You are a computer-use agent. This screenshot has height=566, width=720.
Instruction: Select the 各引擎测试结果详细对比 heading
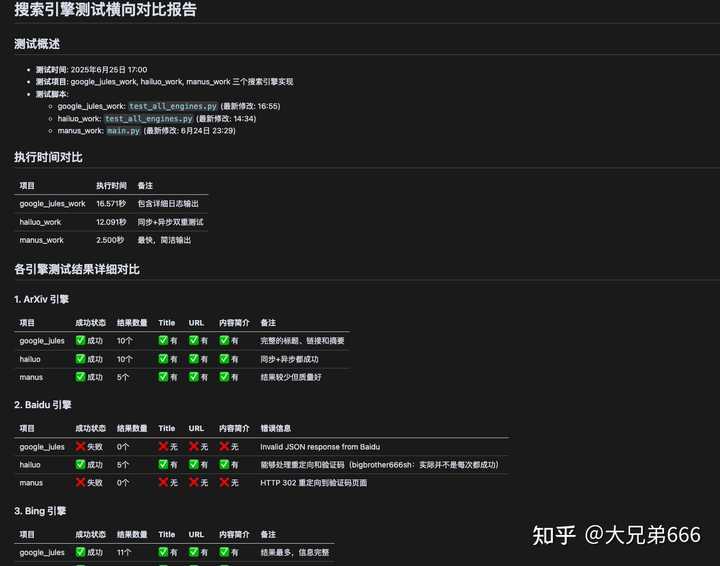point(77,269)
